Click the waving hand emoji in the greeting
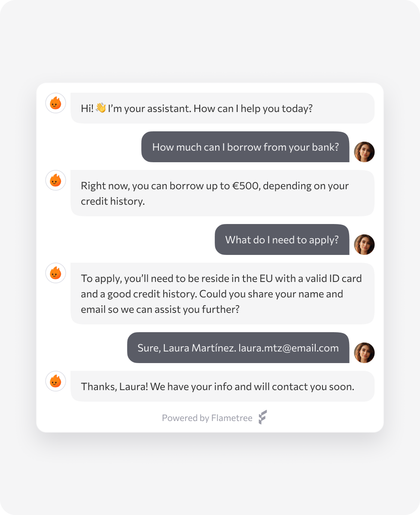The height and width of the screenshot is (515, 420). point(101,108)
